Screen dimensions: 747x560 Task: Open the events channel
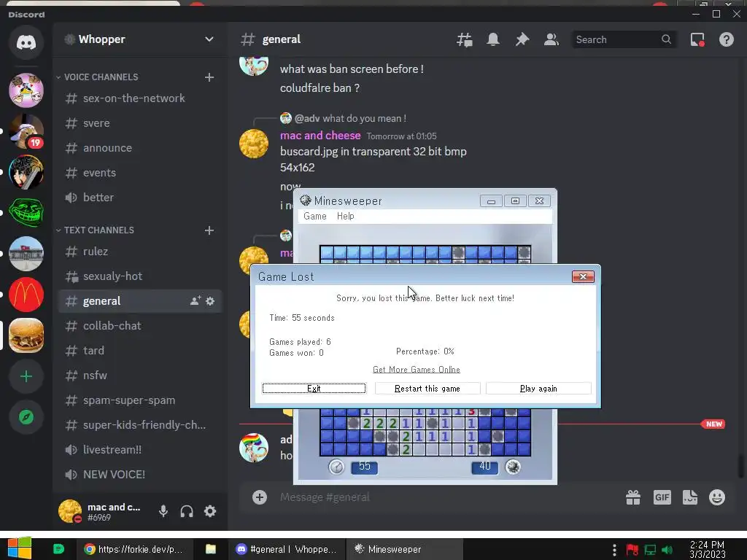139,172
